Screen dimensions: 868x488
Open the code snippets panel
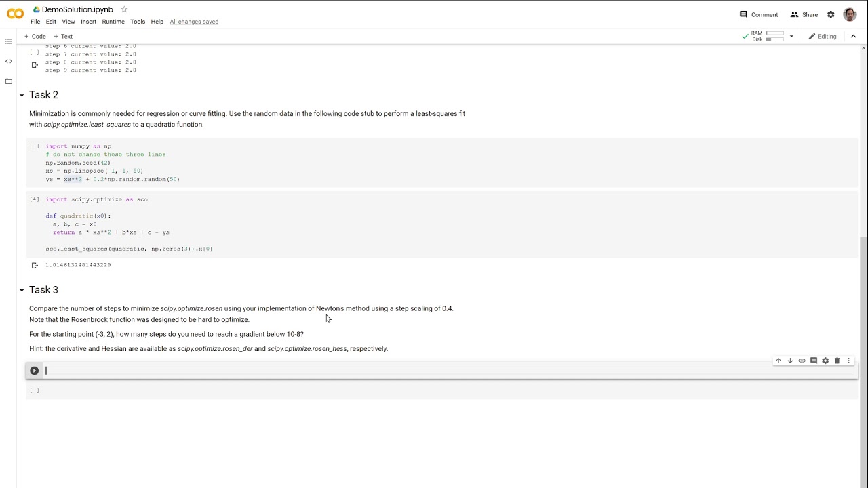9,62
